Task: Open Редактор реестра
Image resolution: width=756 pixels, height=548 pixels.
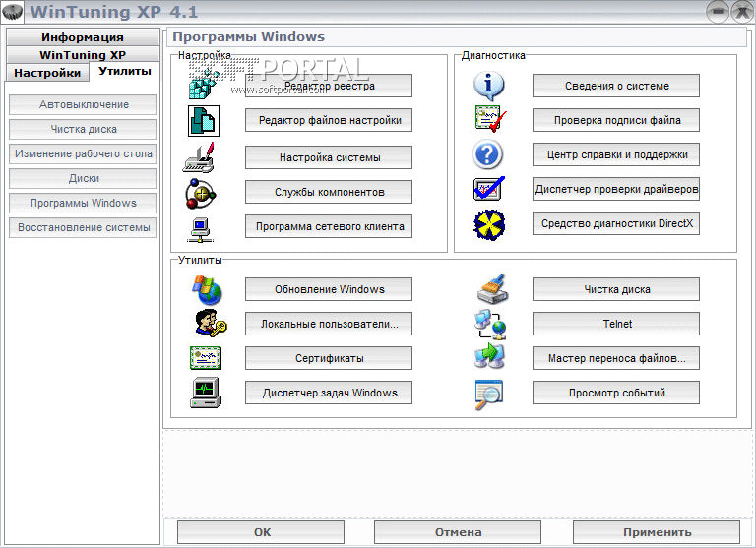Action: pos(329,86)
